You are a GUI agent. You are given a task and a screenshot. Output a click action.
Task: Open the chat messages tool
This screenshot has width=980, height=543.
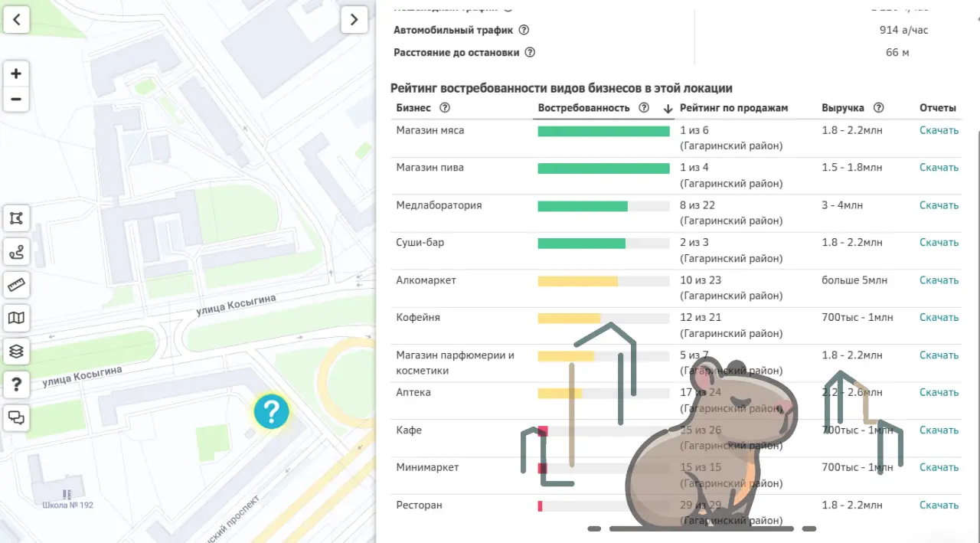point(16,418)
